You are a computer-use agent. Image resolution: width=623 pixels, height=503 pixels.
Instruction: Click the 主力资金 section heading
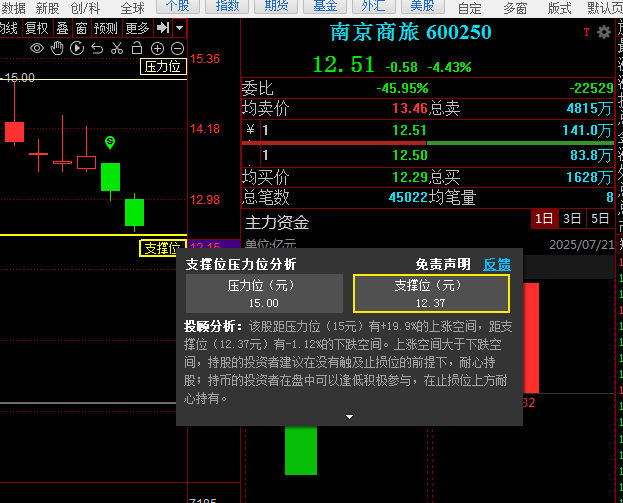(277, 222)
